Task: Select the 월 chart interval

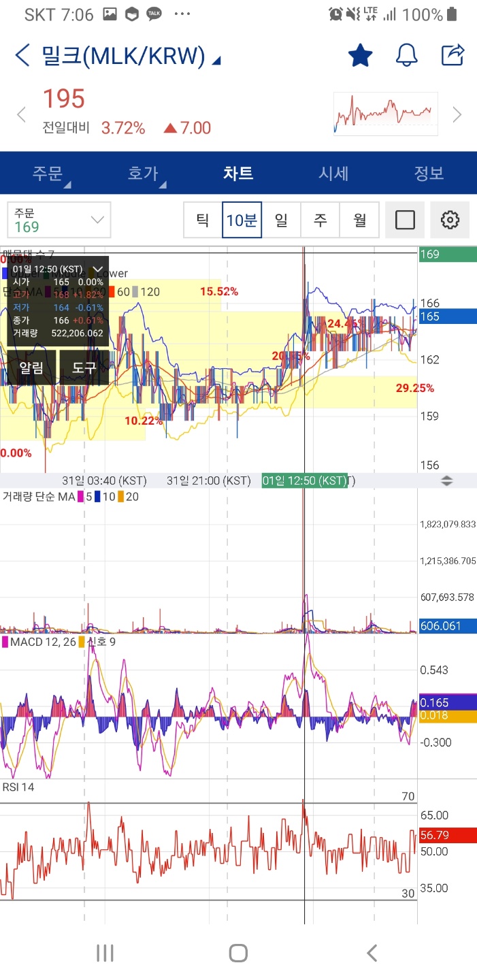Action: pos(359,220)
